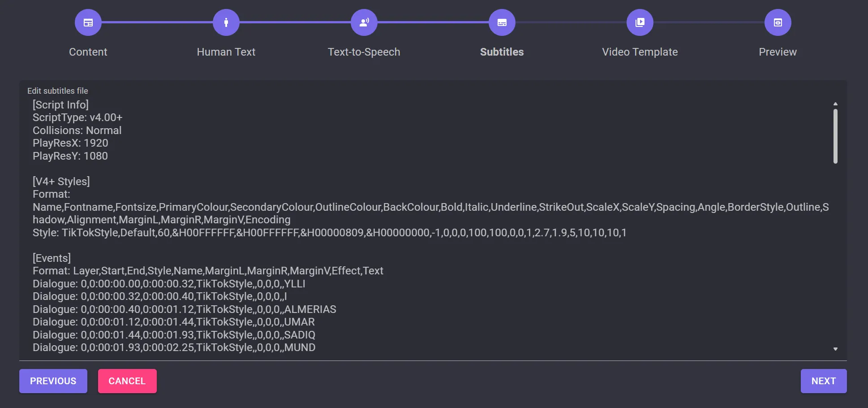868x408 pixels.
Task: Click the subtitle editor scroll up arrow
Action: (835, 104)
